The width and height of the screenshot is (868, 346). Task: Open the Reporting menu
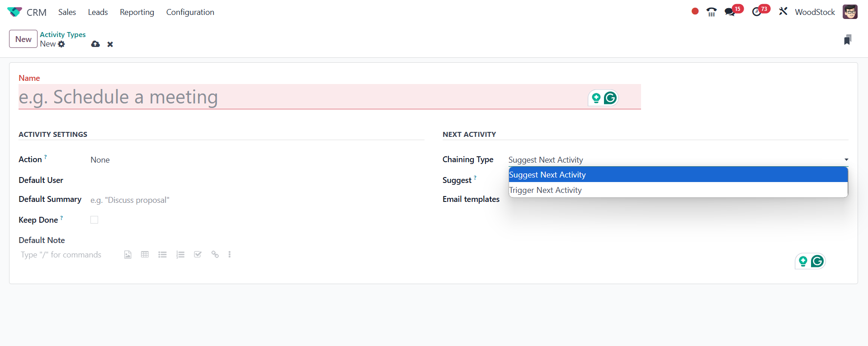[x=137, y=12]
